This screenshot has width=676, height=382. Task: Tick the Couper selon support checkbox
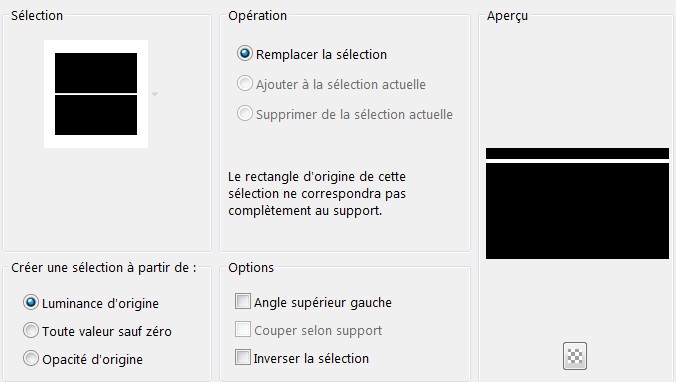coord(243,329)
